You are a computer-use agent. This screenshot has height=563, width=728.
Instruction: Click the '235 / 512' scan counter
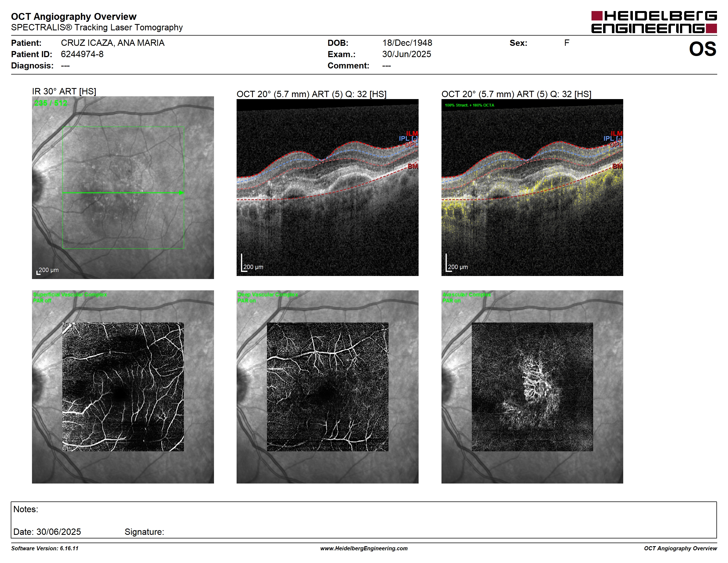50,103
